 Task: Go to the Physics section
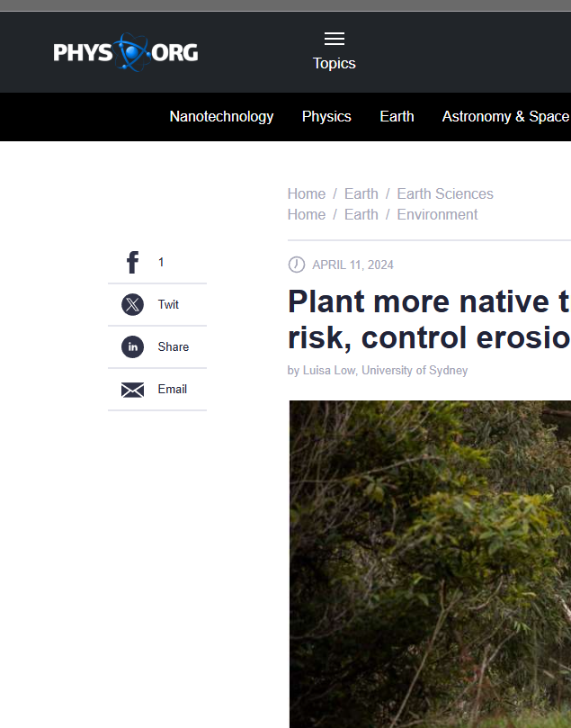(326, 117)
